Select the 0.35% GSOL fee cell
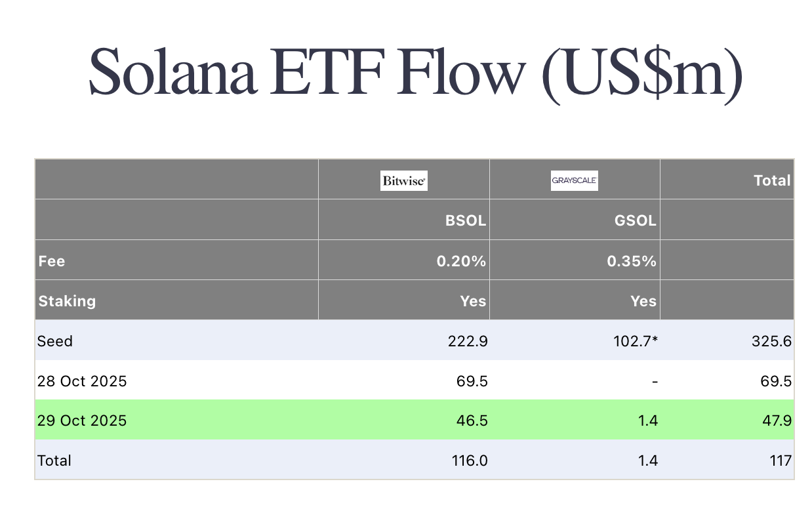Image resolution: width=812 pixels, height=509 pixels. (631, 260)
